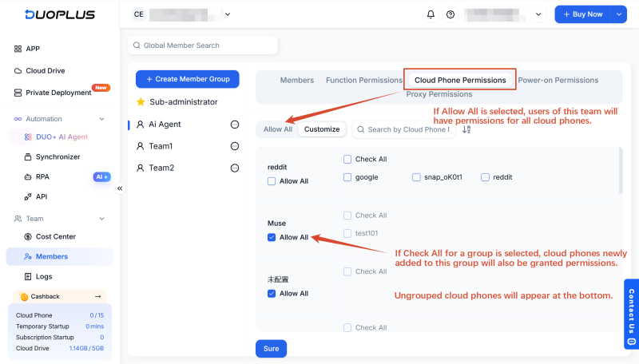Tick Check All in reddit group
Image resolution: width=639 pixels, height=364 pixels.
(x=347, y=159)
